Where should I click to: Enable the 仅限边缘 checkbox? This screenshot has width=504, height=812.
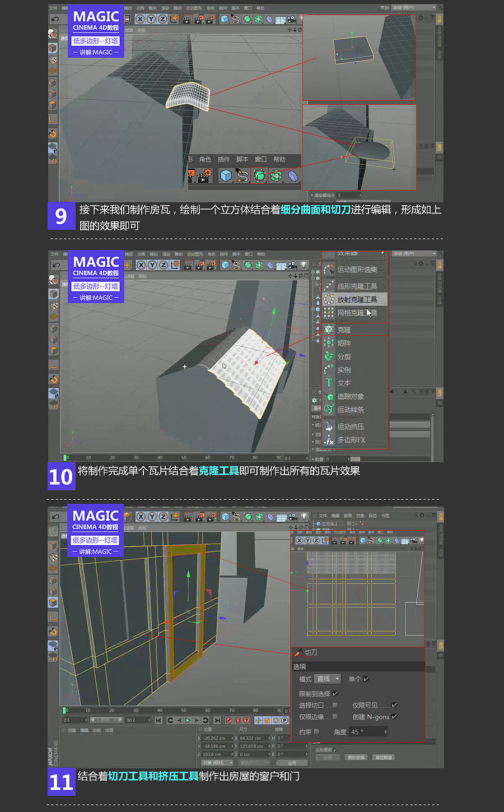(335, 717)
